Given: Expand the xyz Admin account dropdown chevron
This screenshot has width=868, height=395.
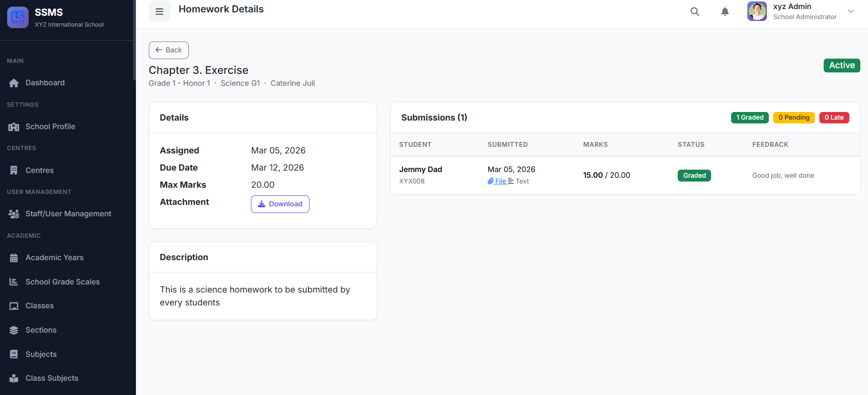Looking at the screenshot, I should tap(851, 11).
